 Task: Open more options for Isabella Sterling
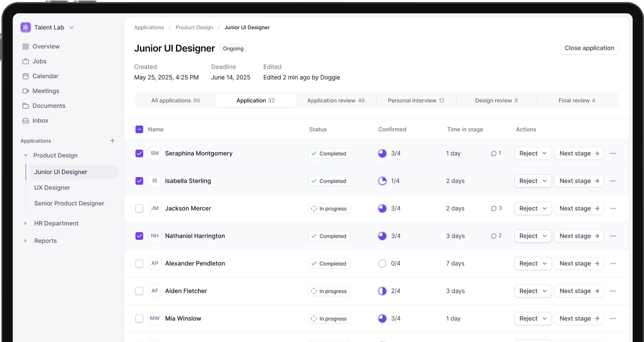(613, 181)
